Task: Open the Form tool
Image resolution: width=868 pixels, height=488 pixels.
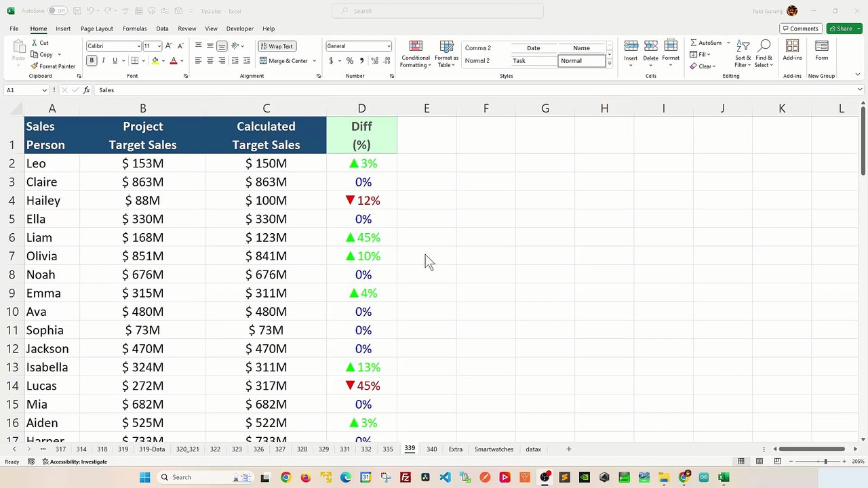Action: [x=821, y=50]
